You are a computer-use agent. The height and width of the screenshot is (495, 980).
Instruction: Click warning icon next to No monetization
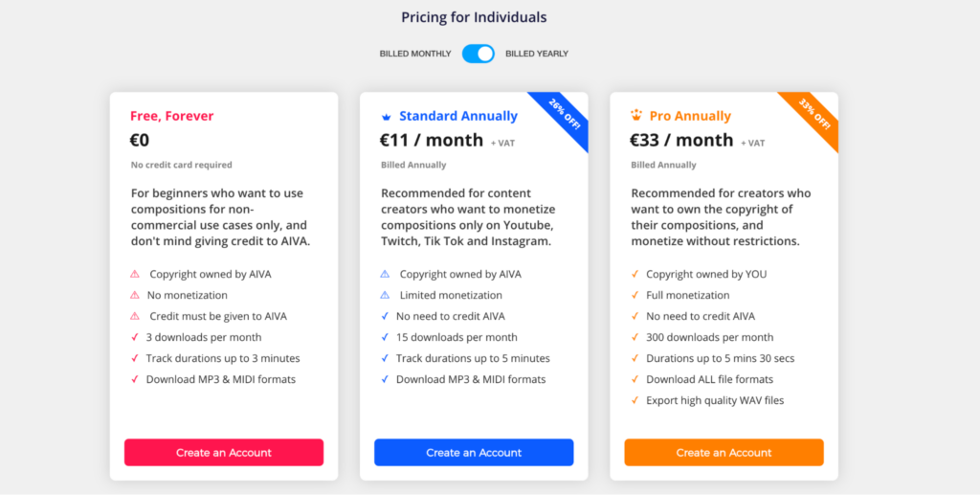click(x=134, y=295)
